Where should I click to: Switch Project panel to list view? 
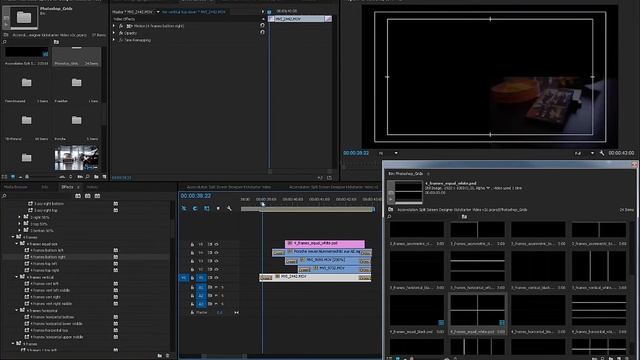pyautogui.click(x=4, y=177)
